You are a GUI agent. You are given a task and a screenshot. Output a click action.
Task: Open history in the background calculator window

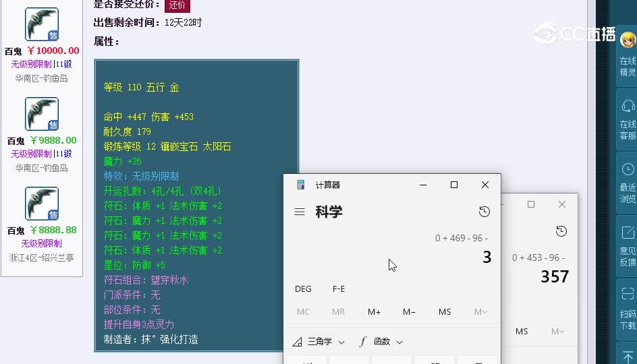(x=561, y=231)
